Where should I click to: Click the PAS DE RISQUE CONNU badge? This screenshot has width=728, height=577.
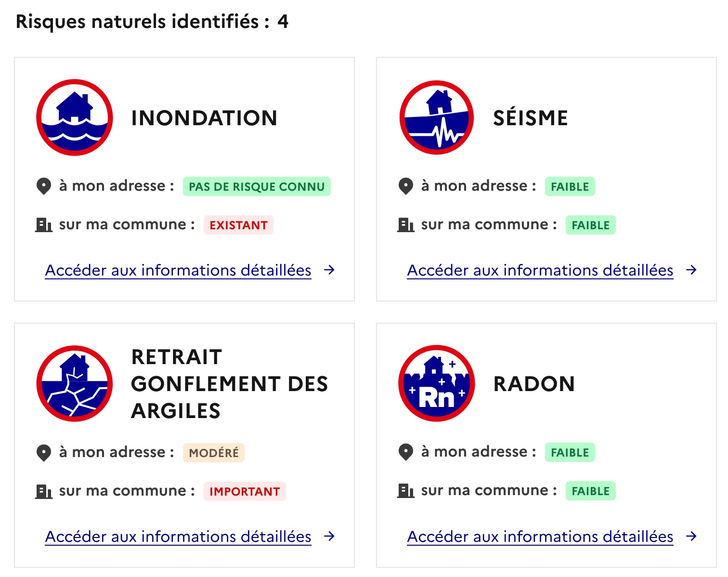click(x=257, y=186)
